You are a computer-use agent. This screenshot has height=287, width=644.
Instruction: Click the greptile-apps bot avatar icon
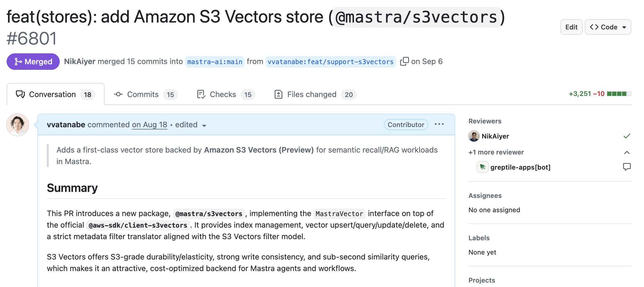(x=482, y=167)
